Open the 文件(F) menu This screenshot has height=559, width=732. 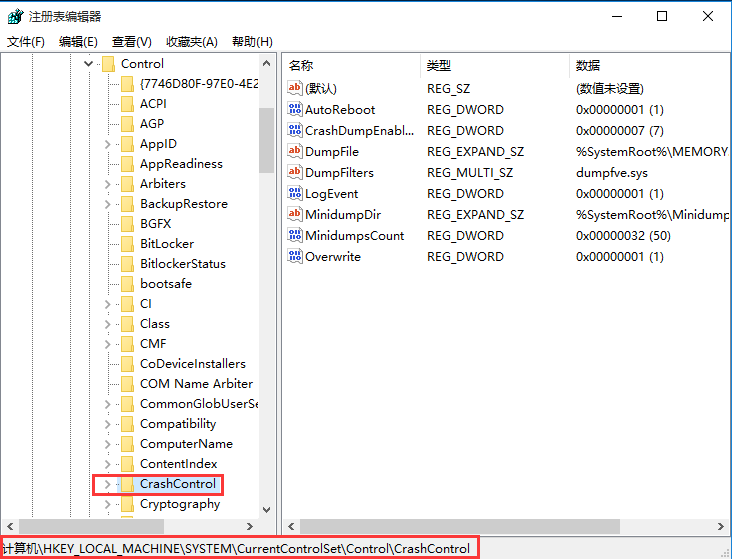pos(26,41)
